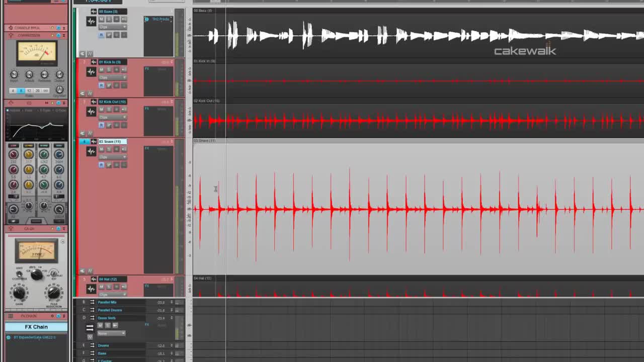Solo the 01 Kick In track

point(109,69)
